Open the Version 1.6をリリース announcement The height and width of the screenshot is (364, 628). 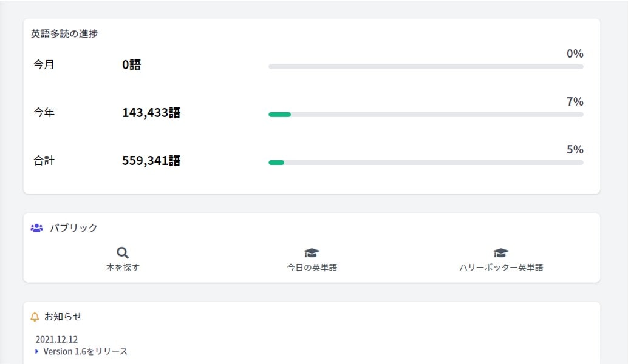point(85,351)
